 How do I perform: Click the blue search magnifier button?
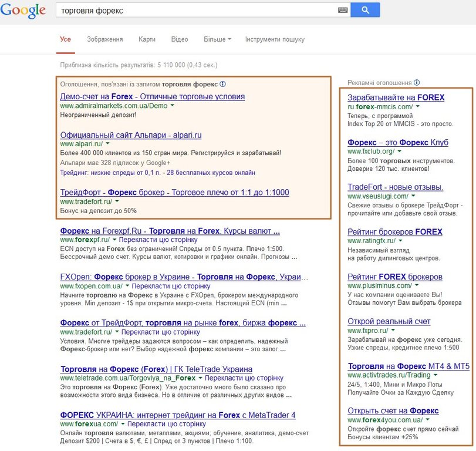click(365, 10)
